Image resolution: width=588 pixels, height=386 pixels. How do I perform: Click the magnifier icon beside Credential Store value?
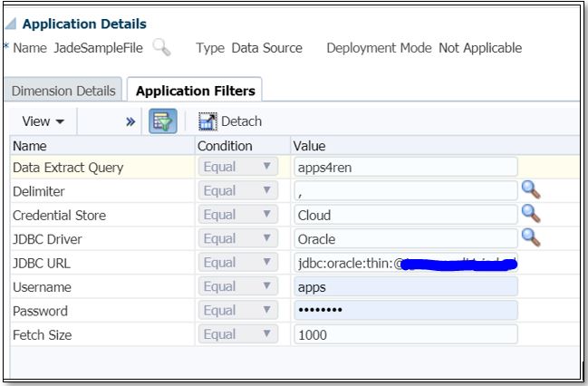[x=531, y=215]
